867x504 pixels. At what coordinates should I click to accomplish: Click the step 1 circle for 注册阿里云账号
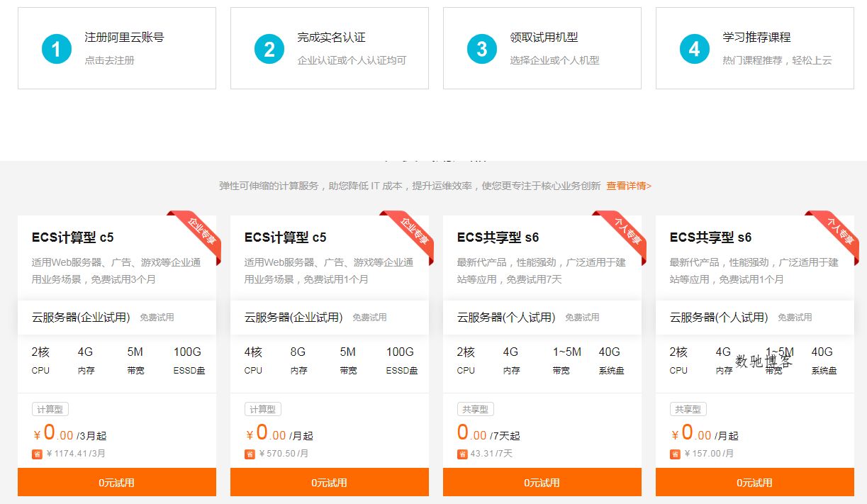pyautogui.click(x=57, y=48)
